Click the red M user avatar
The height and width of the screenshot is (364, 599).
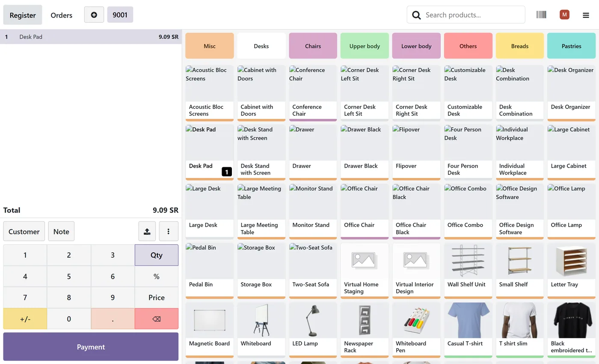pos(564,15)
